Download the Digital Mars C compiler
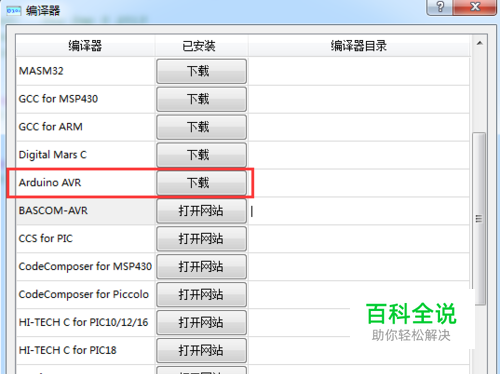Image resolution: width=500 pixels, height=374 pixels. click(x=201, y=155)
